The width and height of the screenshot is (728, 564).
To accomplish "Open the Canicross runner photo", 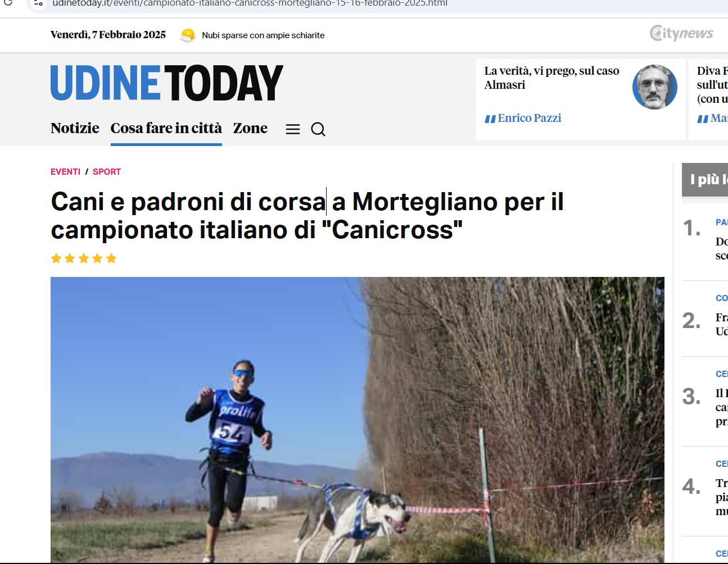I will (x=358, y=420).
